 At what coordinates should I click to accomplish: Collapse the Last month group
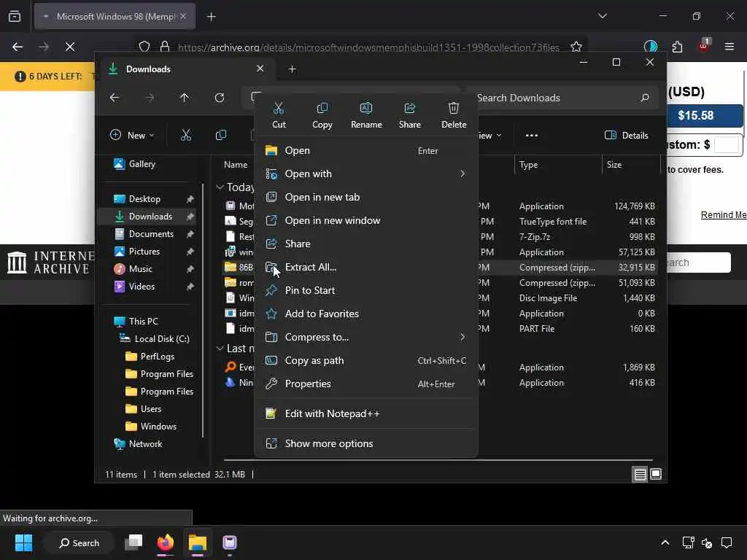pos(220,349)
